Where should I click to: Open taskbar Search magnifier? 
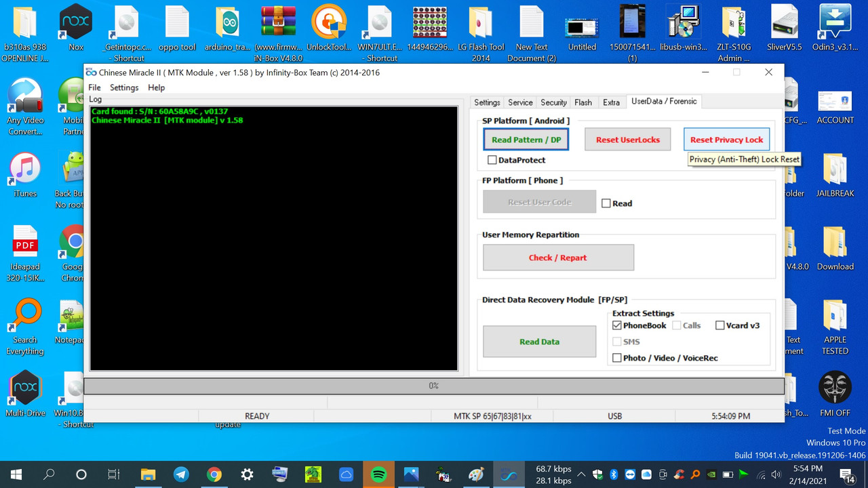point(49,474)
